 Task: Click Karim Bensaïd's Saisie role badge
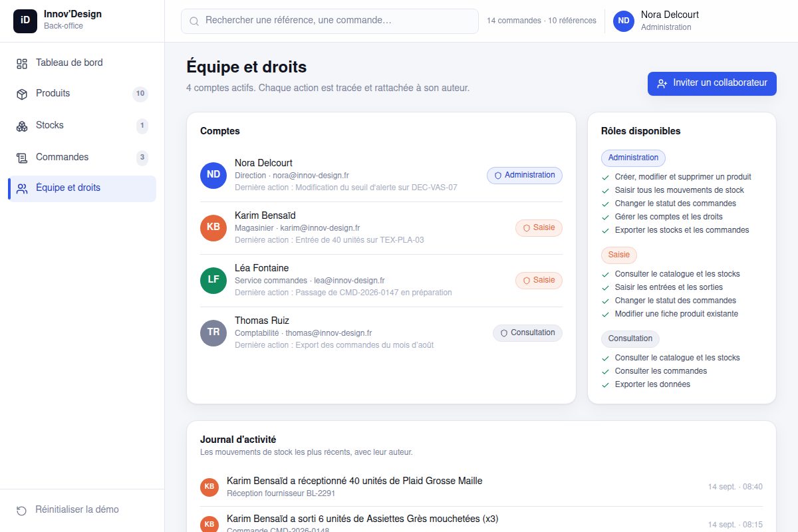click(x=539, y=228)
